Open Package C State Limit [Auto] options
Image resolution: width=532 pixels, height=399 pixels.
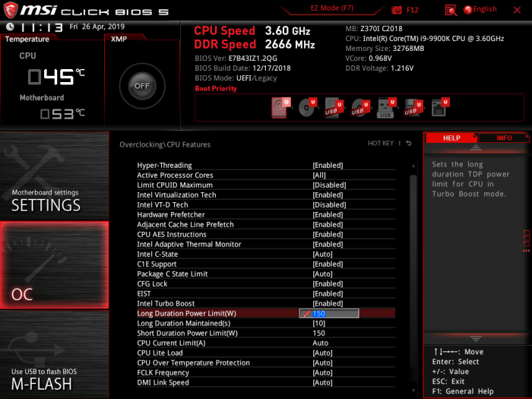tap(322, 274)
